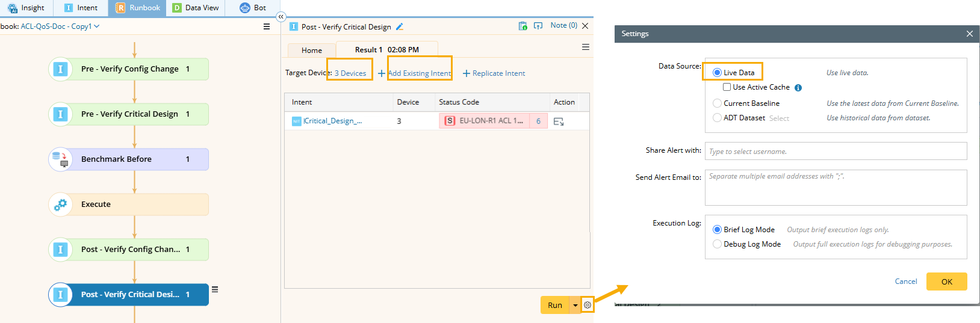Screen dimensions: 980x323
Task: Open the runbook hamburger menu
Action: (267, 26)
